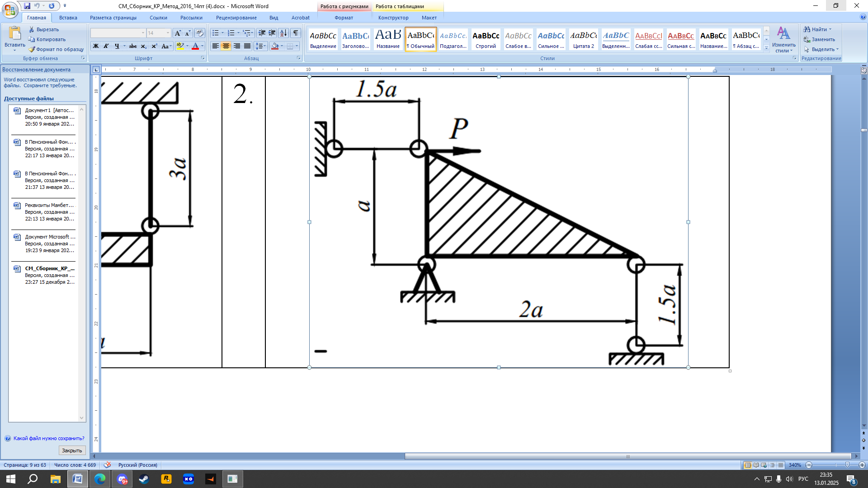Switch to the Рецензирование tab
The image size is (868, 488).
coord(236,18)
